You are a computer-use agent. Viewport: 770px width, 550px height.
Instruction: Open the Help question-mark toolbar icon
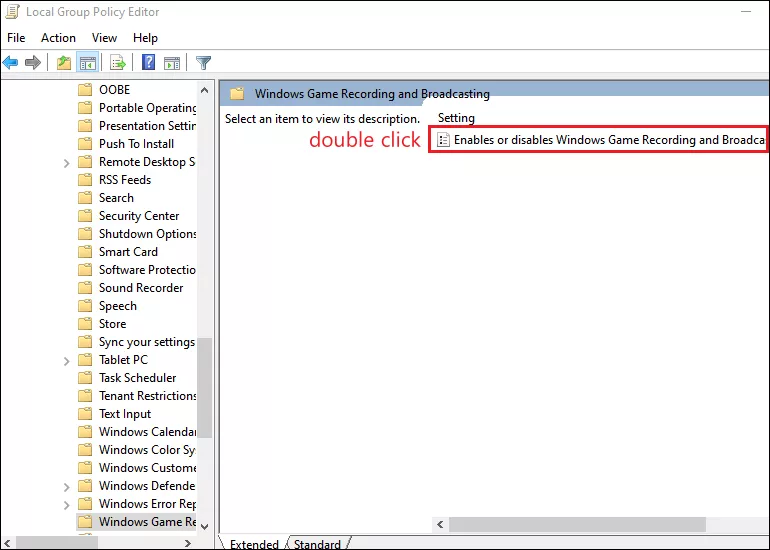(148, 62)
